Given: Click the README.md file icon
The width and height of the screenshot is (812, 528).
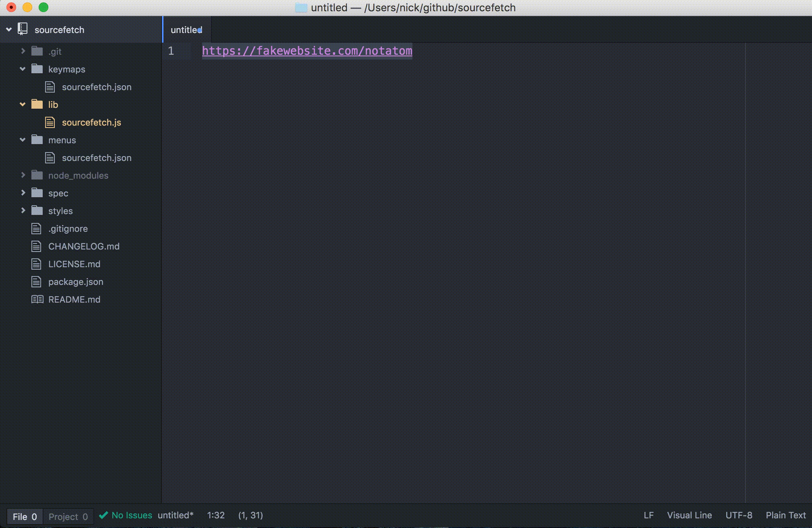Looking at the screenshot, I should [x=38, y=299].
